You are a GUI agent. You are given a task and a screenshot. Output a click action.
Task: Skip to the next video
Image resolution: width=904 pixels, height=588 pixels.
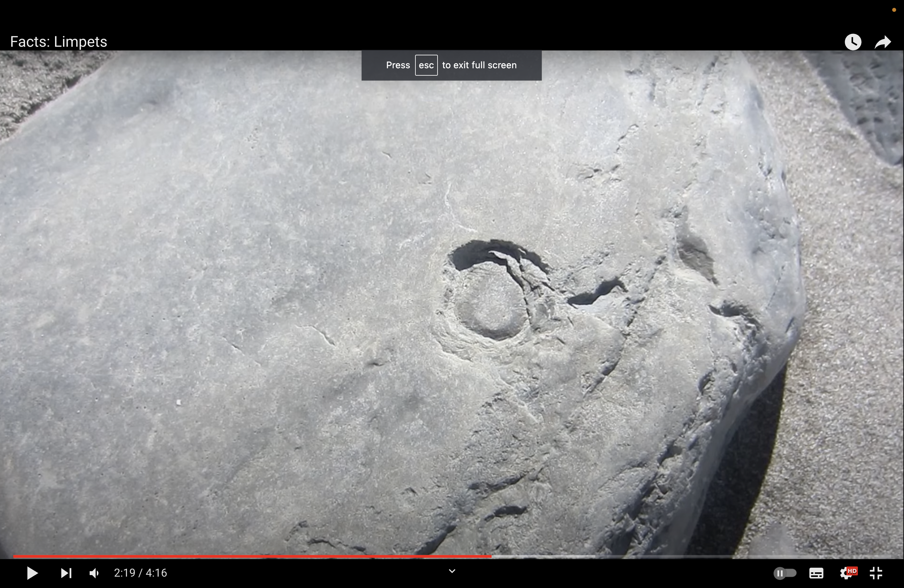click(x=66, y=573)
